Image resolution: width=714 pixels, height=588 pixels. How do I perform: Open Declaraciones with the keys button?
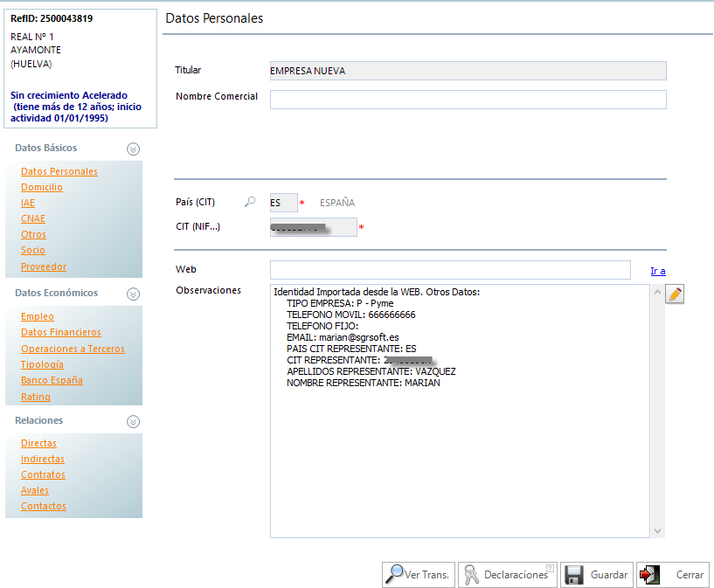tap(506, 575)
